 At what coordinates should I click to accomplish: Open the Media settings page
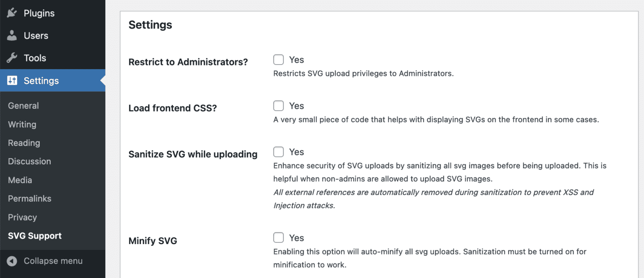click(20, 180)
